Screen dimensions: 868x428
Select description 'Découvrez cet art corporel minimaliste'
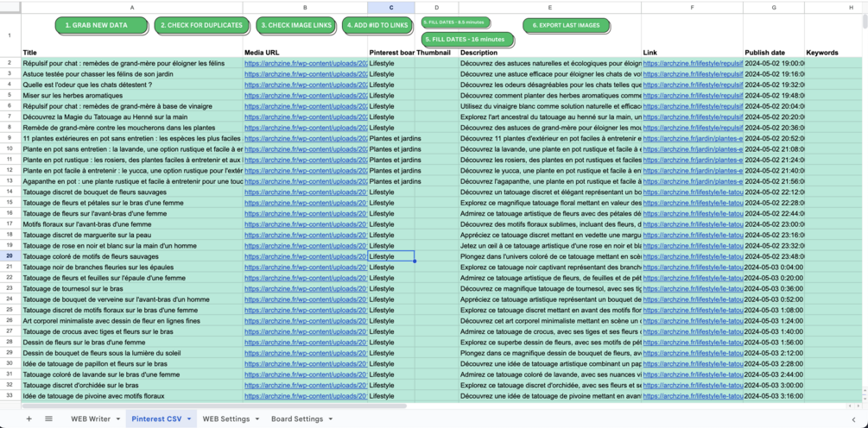coord(549,321)
